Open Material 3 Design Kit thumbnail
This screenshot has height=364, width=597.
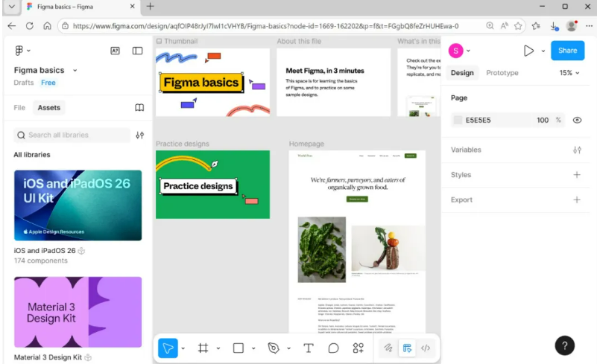tap(78, 312)
